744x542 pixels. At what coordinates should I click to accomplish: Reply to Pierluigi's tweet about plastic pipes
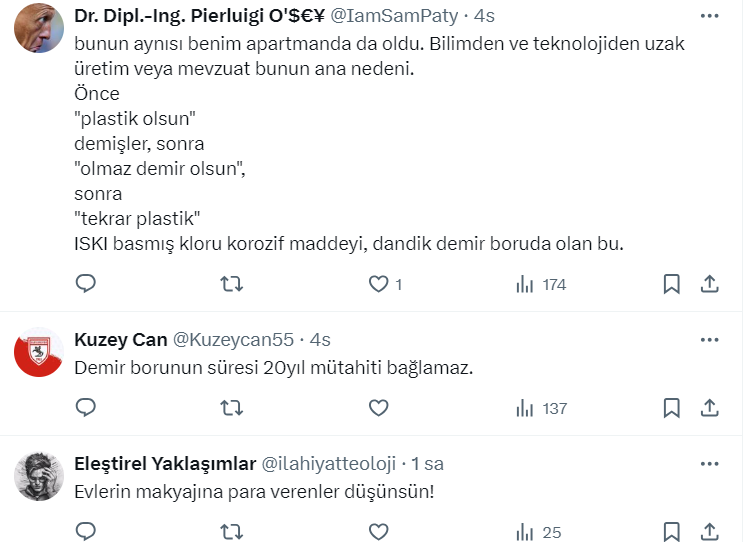pyautogui.click(x=86, y=284)
